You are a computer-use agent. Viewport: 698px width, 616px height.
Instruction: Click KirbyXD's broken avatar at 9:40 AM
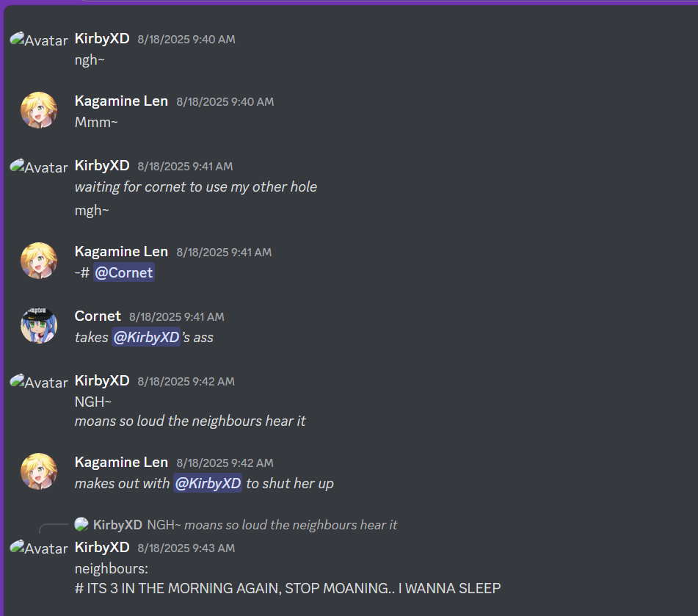pos(39,40)
